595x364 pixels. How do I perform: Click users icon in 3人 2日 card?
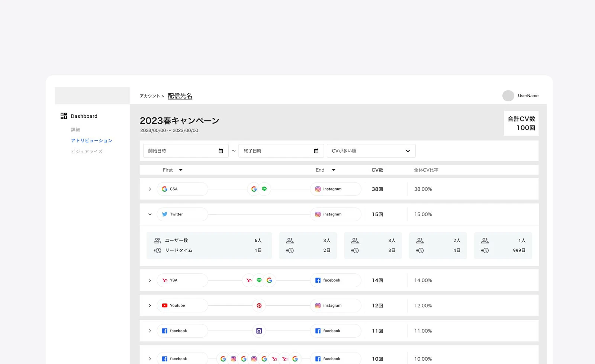pos(290,240)
